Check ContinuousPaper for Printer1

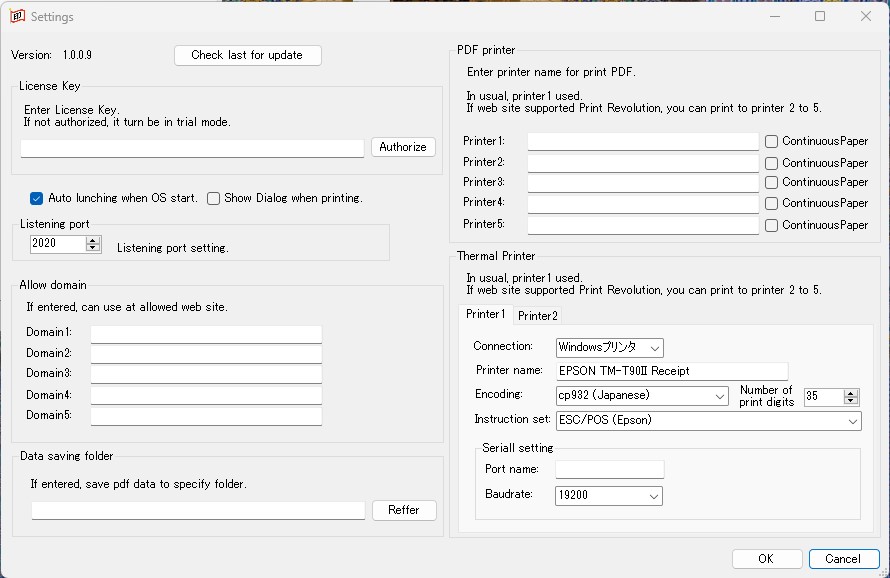click(771, 142)
